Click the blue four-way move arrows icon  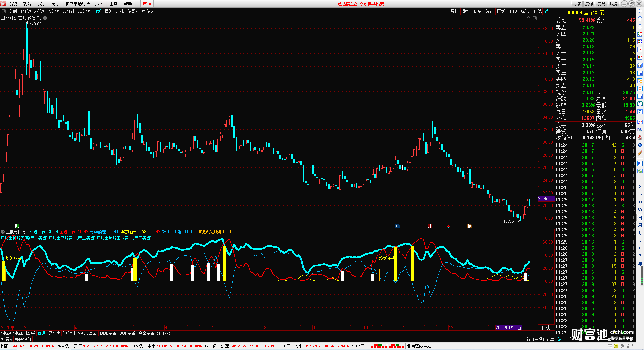[x=640, y=145]
